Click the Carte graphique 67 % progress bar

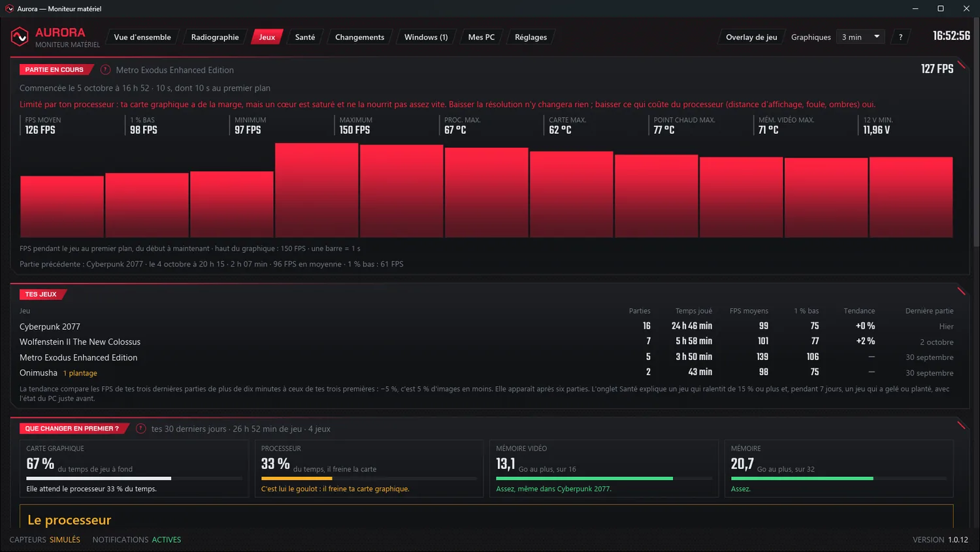[x=134, y=478]
